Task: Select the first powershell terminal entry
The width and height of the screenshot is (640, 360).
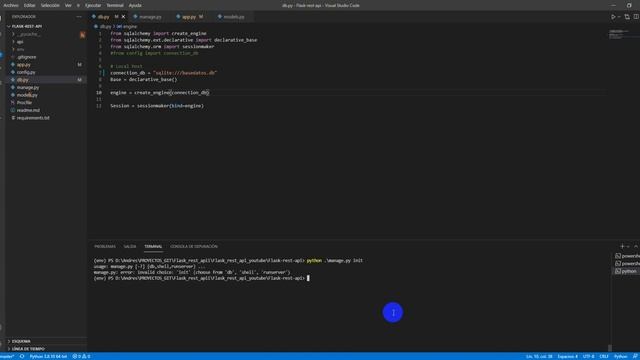Action: [x=627, y=256]
